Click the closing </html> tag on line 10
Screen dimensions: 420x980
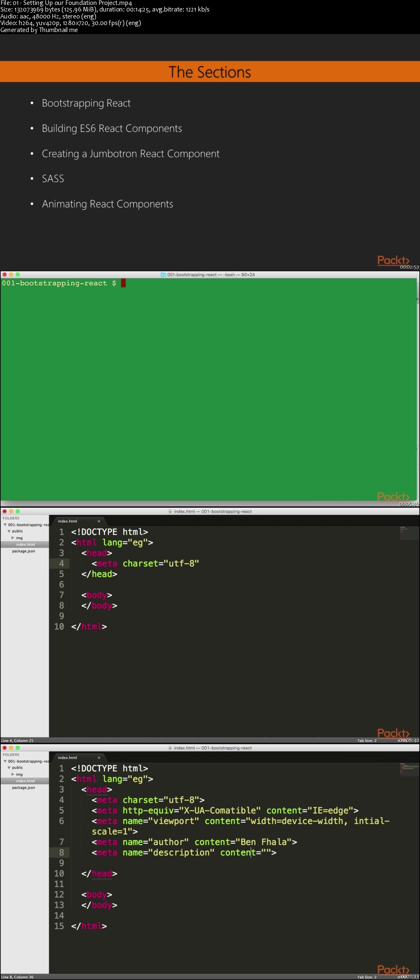coord(89,627)
